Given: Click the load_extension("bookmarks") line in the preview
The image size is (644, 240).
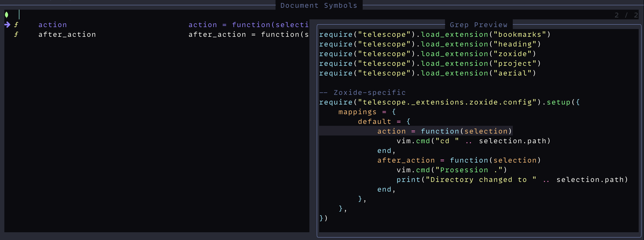Looking at the screenshot, I should click(x=435, y=34).
